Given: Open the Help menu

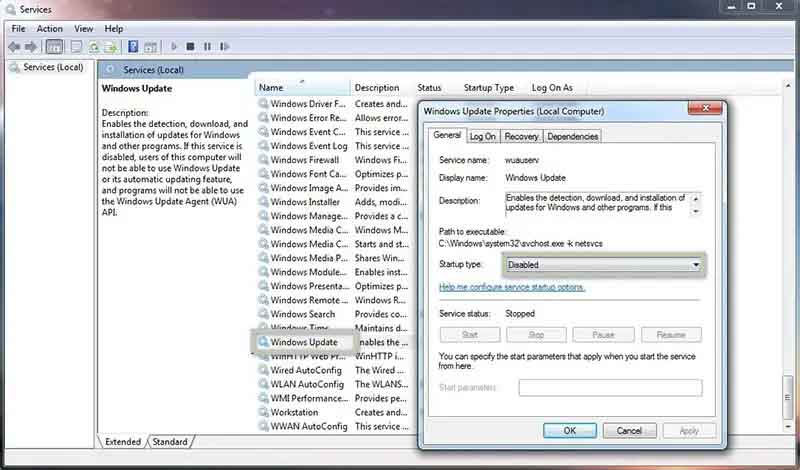Looking at the screenshot, I should 114,29.
